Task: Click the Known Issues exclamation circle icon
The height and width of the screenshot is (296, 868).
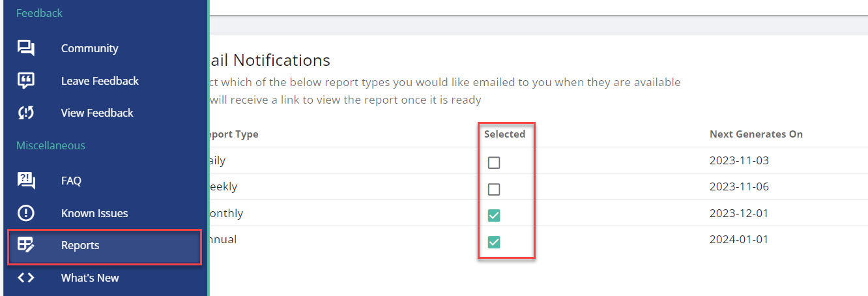Action: [26, 213]
